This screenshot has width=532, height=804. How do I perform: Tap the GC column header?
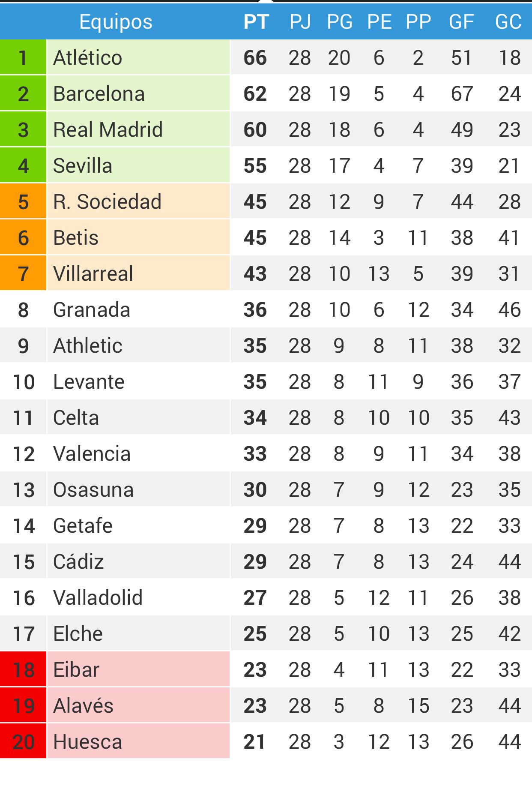pos(508,21)
